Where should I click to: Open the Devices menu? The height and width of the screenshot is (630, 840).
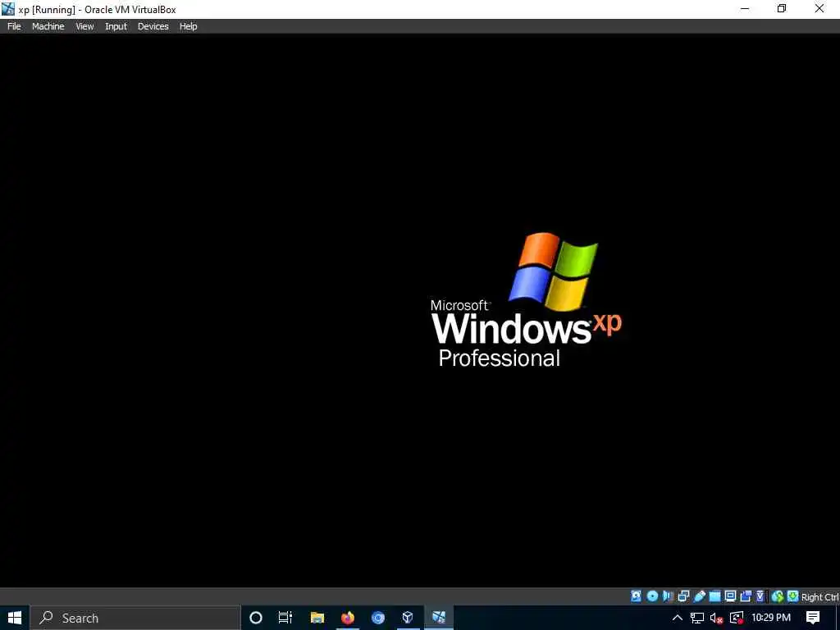[153, 26]
